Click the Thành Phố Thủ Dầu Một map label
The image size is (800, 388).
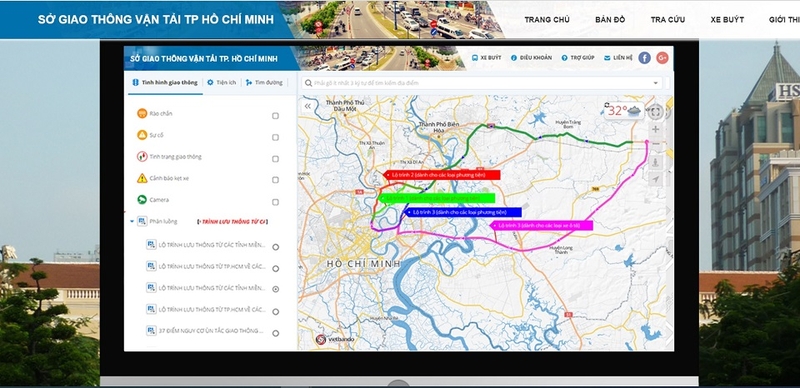pyautogui.click(x=345, y=105)
